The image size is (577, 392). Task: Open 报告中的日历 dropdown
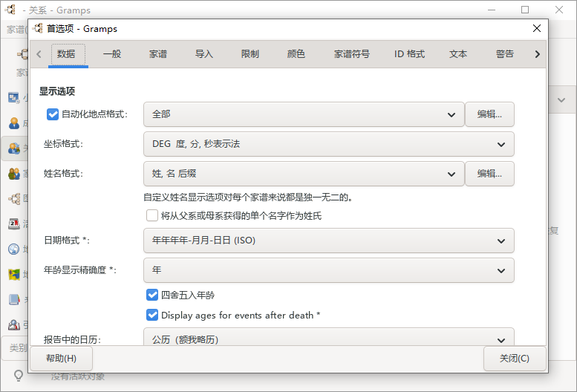pyautogui.click(x=329, y=337)
